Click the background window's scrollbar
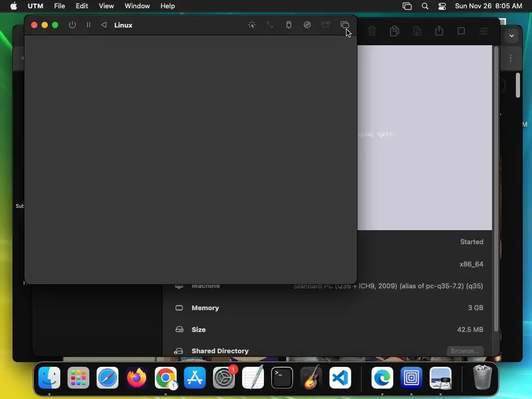 click(518, 86)
